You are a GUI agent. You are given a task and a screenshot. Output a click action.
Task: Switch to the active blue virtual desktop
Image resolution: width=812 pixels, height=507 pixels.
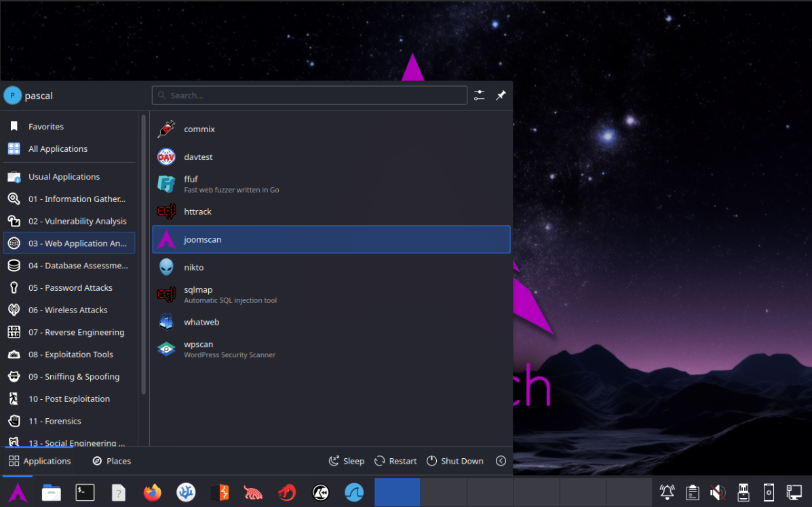[x=398, y=492]
